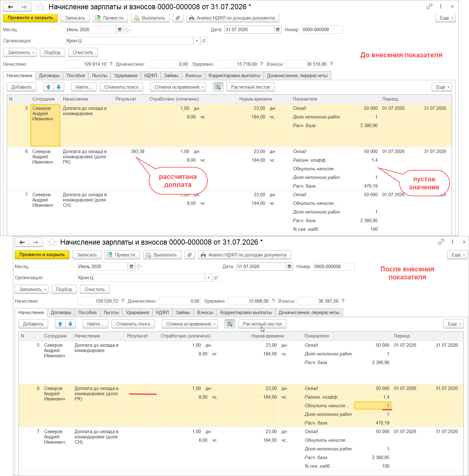Click the Выплатить button in top toolbar
Image resolution: width=469 pixels, height=476 pixels.
[x=151, y=18]
